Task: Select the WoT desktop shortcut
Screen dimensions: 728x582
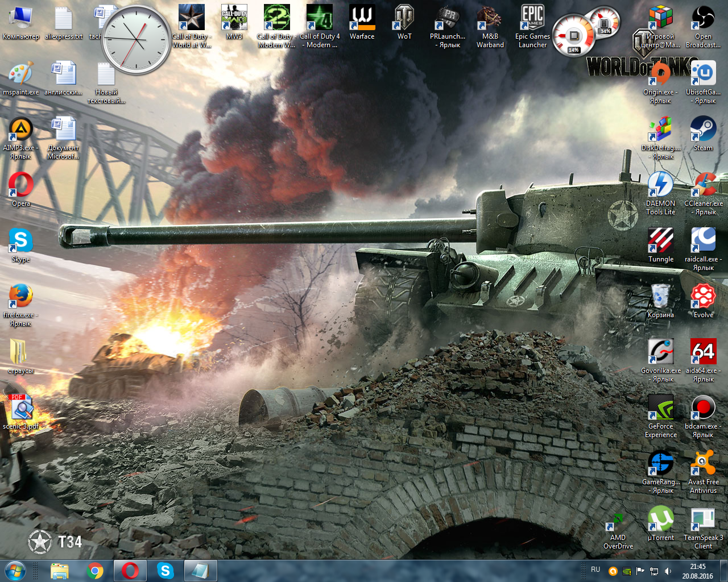Action: [x=404, y=23]
